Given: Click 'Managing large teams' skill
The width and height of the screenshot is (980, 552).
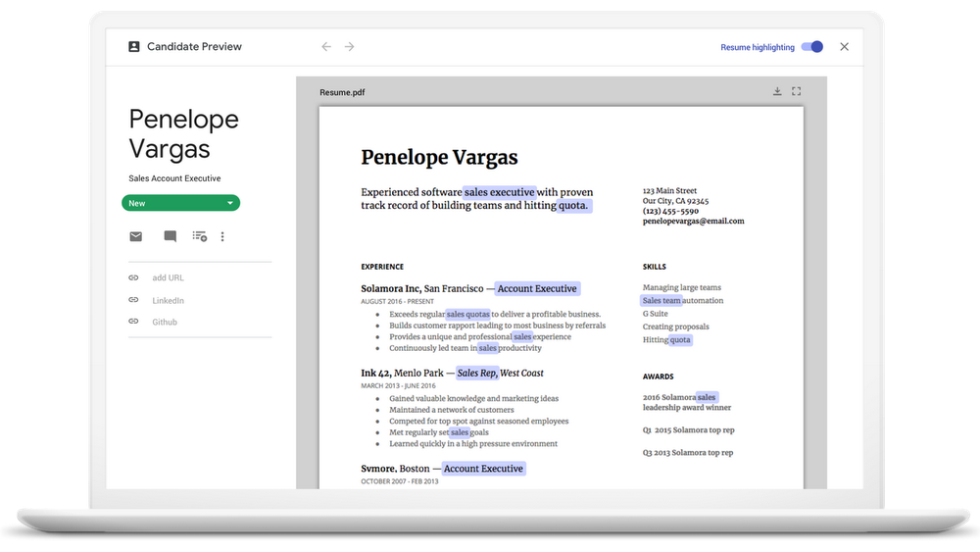Looking at the screenshot, I should [682, 287].
